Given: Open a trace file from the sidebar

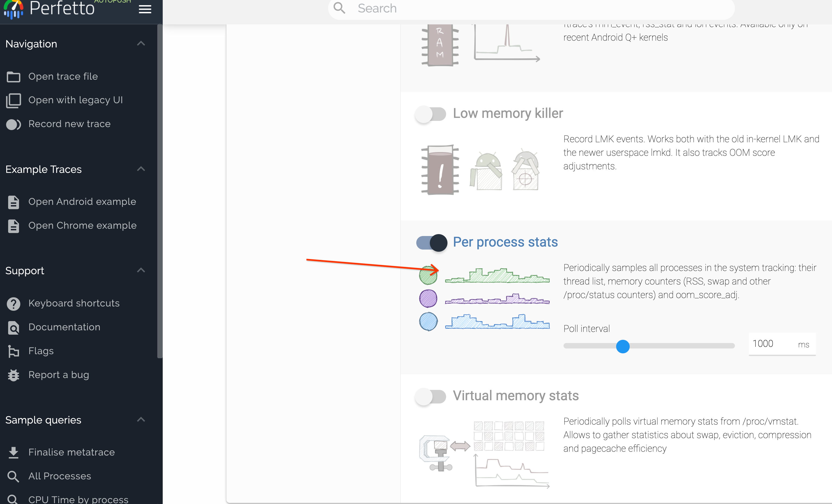Looking at the screenshot, I should click(62, 76).
